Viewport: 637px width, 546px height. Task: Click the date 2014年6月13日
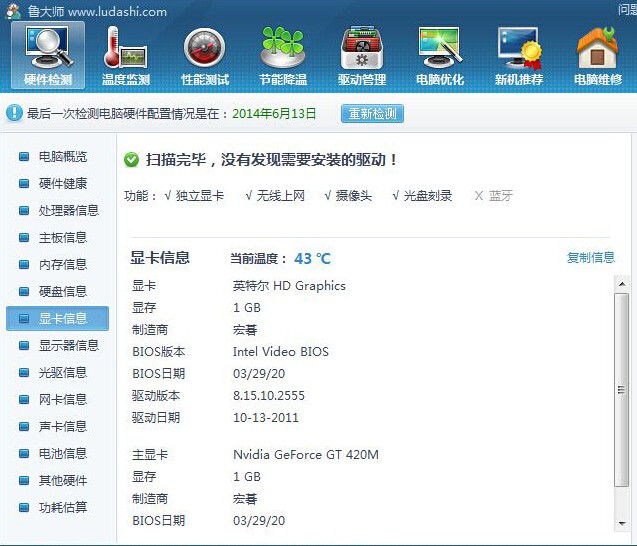(274, 113)
